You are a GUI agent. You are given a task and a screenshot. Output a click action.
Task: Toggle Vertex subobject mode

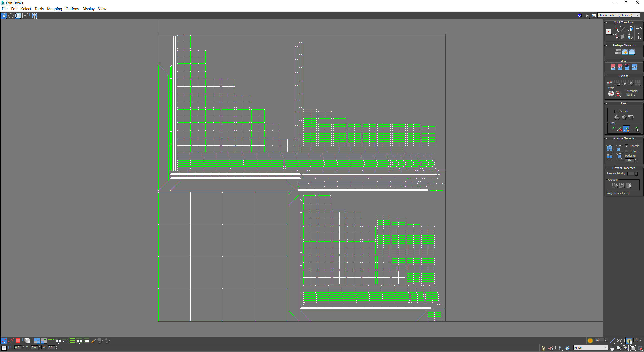(4, 341)
